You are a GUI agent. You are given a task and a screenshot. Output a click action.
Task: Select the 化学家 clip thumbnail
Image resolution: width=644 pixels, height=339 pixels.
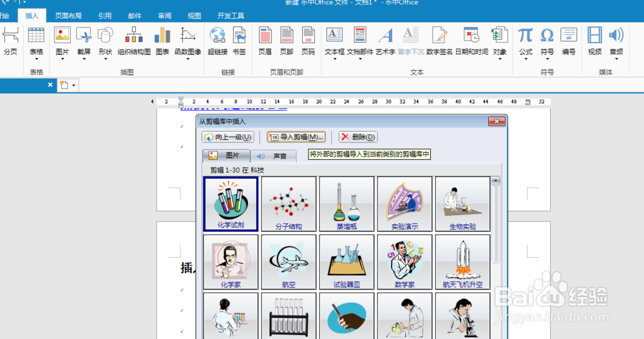(231, 262)
